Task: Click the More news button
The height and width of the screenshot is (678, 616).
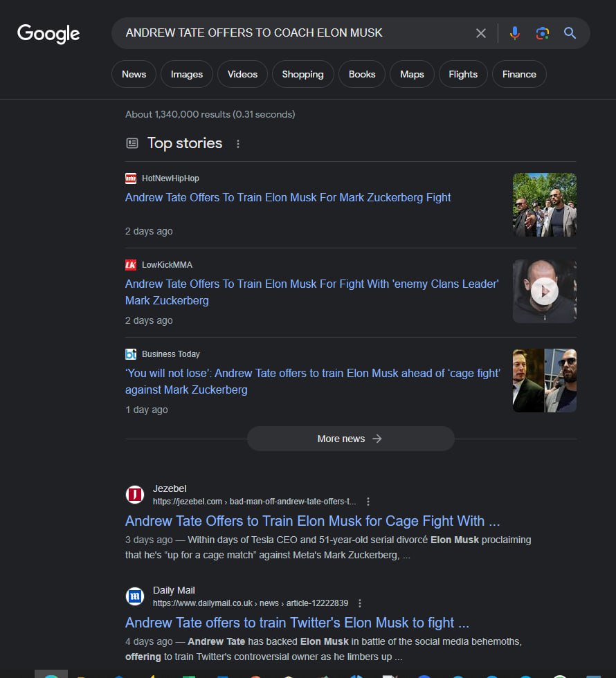Action: (x=350, y=439)
